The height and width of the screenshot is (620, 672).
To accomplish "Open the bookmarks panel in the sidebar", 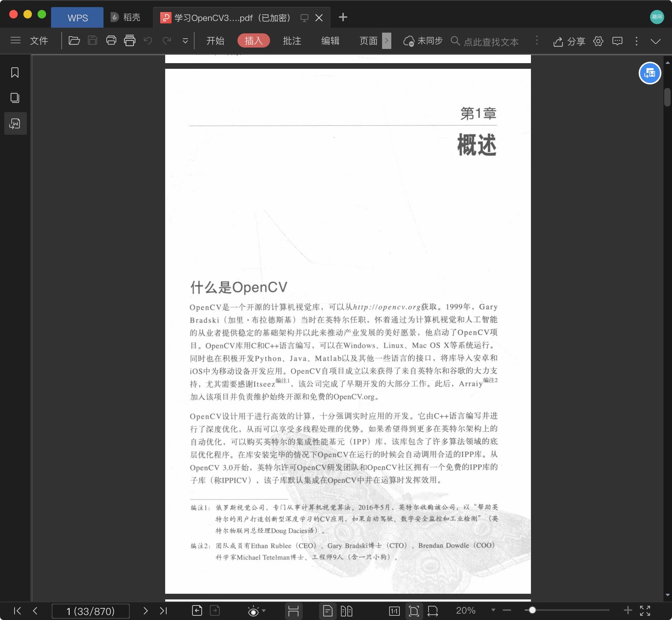I will coord(15,72).
